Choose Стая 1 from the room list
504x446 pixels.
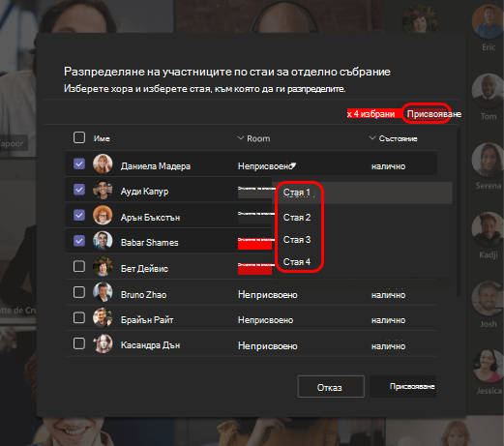297,193
